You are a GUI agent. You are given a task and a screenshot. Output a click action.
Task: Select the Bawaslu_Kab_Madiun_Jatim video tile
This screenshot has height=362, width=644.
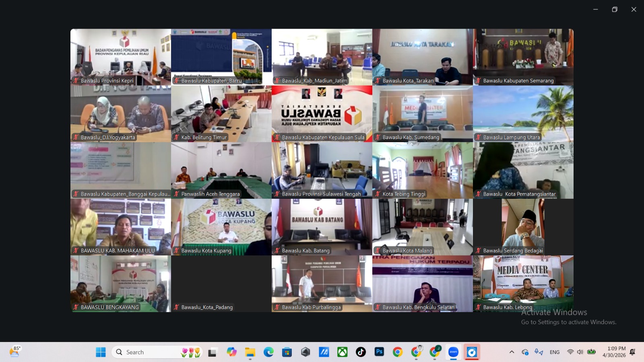click(322, 57)
